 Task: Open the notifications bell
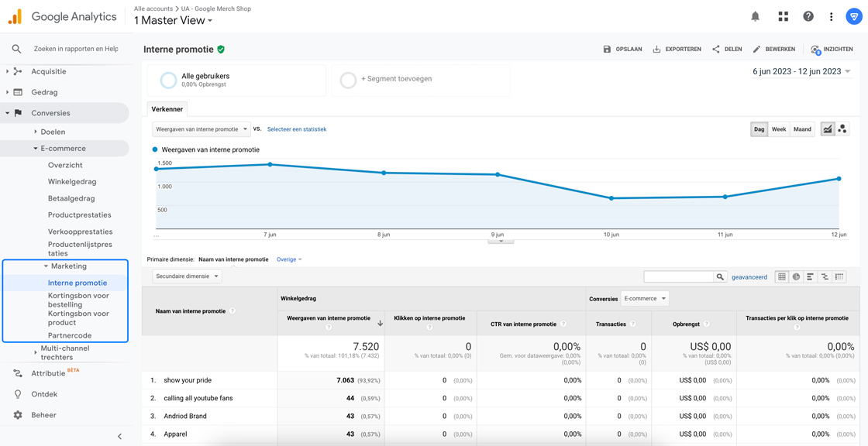click(755, 16)
